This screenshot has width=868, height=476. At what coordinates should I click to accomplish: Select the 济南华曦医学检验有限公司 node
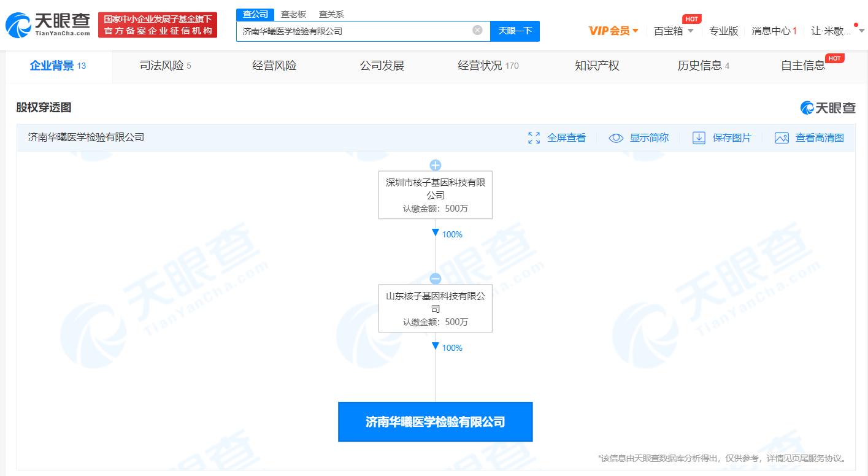tap(435, 421)
